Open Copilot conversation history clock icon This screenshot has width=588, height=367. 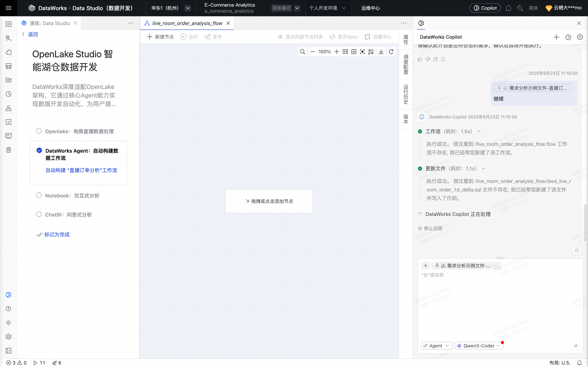click(568, 37)
